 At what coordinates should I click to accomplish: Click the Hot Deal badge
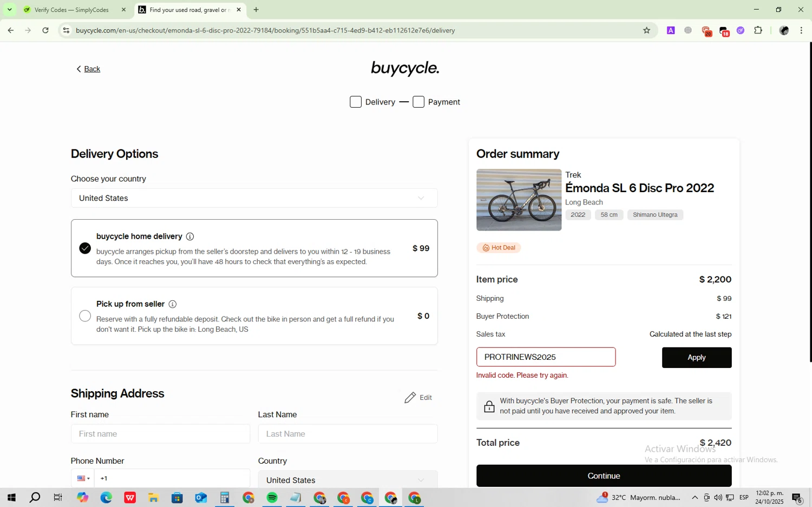coord(499,248)
